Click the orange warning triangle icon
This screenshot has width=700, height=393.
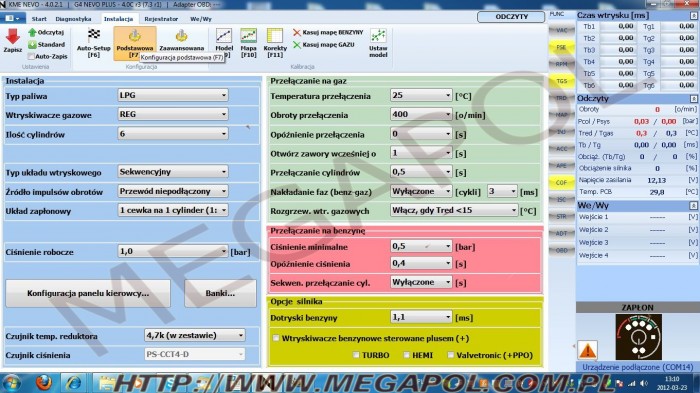(588, 350)
